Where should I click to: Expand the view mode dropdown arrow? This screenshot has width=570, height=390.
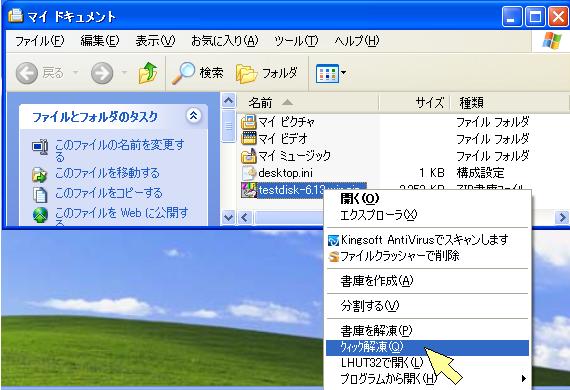pyautogui.click(x=343, y=73)
